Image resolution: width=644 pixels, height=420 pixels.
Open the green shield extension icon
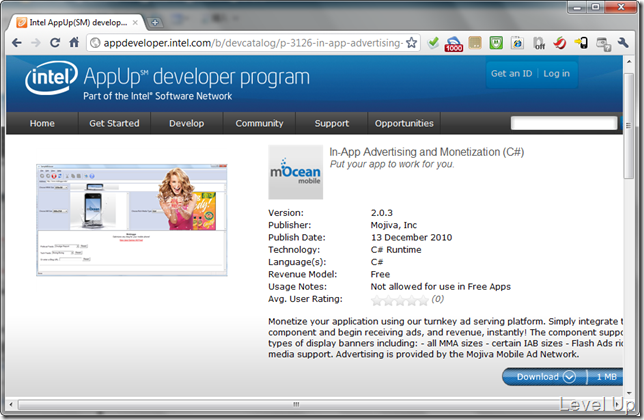click(x=496, y=42)
